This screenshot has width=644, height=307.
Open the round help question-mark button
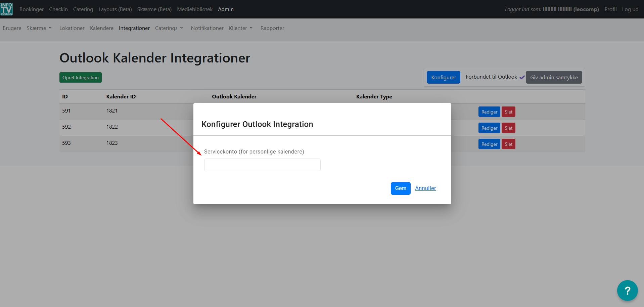click(627, 291)
